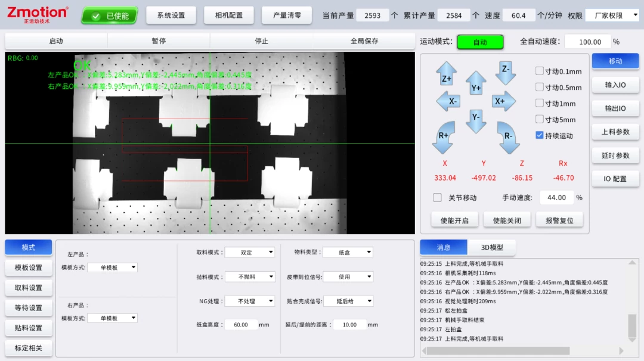Click the Y- jog arrow
Image resolution: width=644 pixels, height=361 pixels.
476,122
